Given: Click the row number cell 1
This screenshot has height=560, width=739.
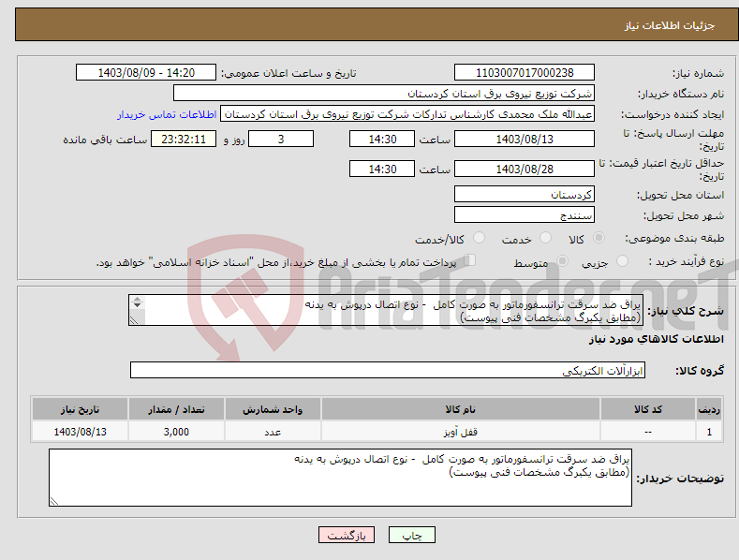Looking at the screenshot, I should (709, 432).
